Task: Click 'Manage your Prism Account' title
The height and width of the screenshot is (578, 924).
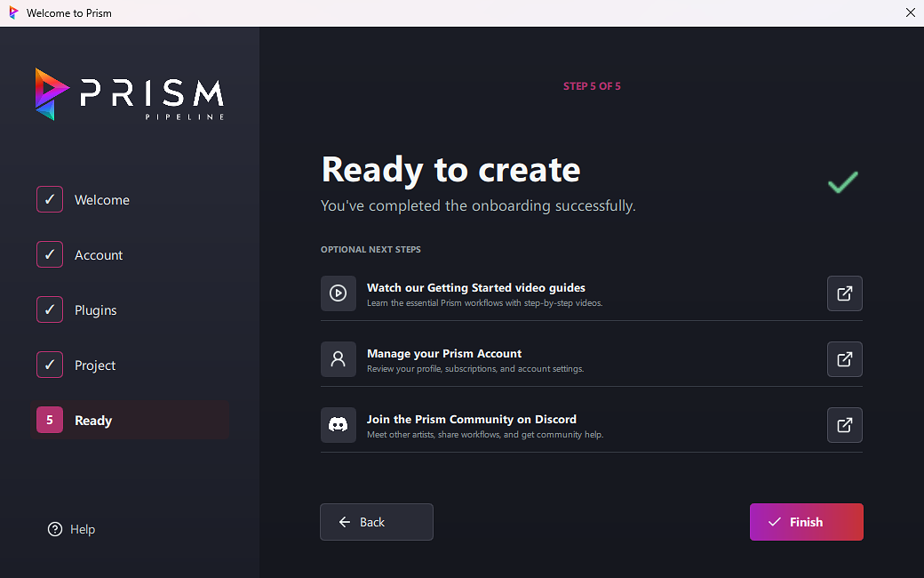Action: coord(444,353)
